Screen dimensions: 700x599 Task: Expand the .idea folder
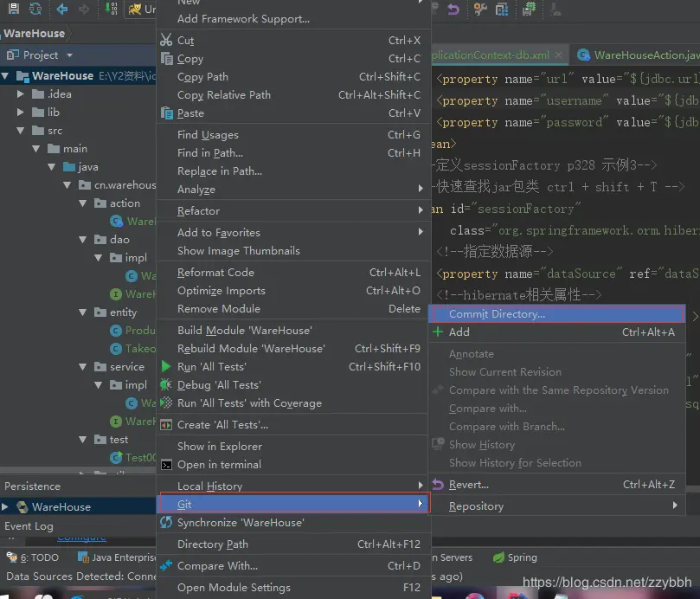pos(20,93)
